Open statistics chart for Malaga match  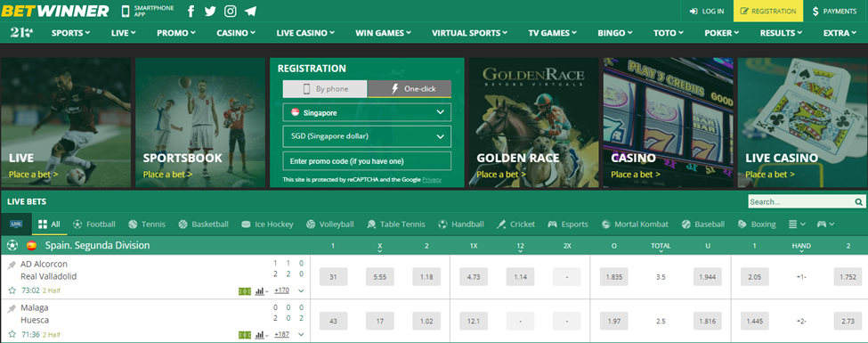tap(261, 335)
